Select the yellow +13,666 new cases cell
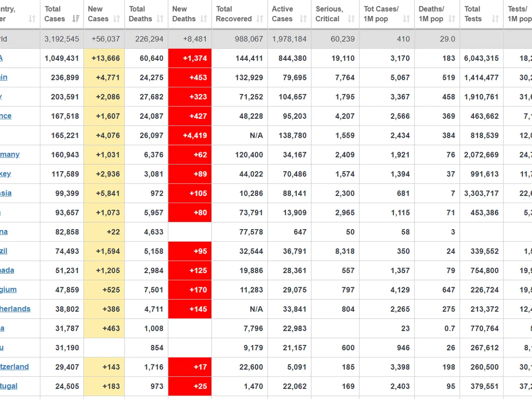 pyautogui.click(x=104, y=58)
